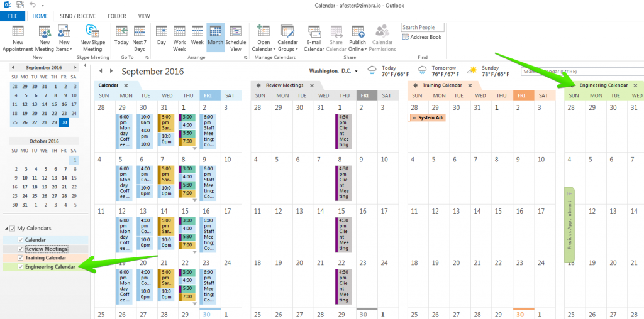Screen dimensions: 644x319
Task: Select the Calendar tab header
Action: pyautogui.click(x=108, y=85)
